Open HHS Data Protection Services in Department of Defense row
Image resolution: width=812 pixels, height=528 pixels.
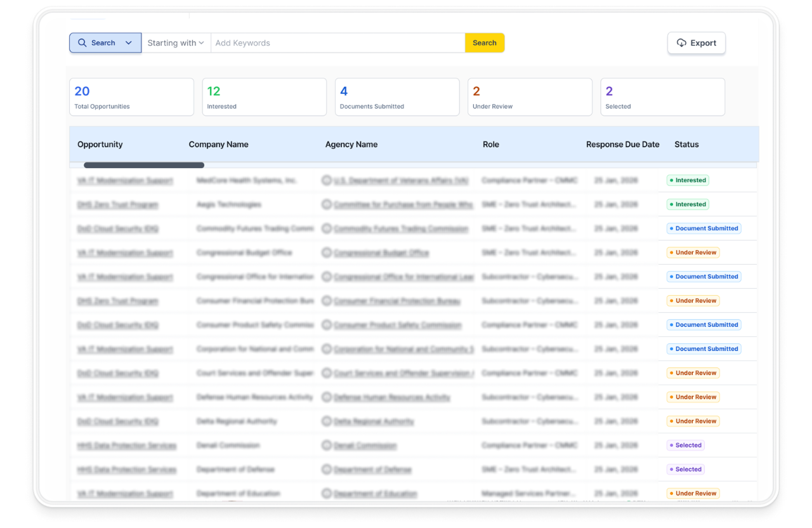127,470
